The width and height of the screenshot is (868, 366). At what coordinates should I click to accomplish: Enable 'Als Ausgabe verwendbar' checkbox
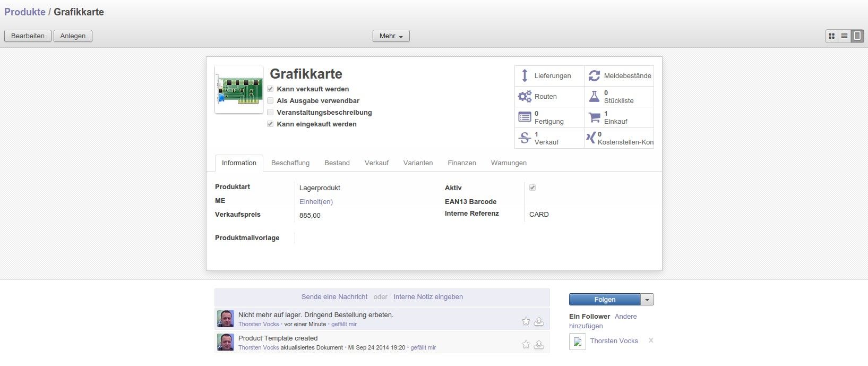(x=270, y=101)
